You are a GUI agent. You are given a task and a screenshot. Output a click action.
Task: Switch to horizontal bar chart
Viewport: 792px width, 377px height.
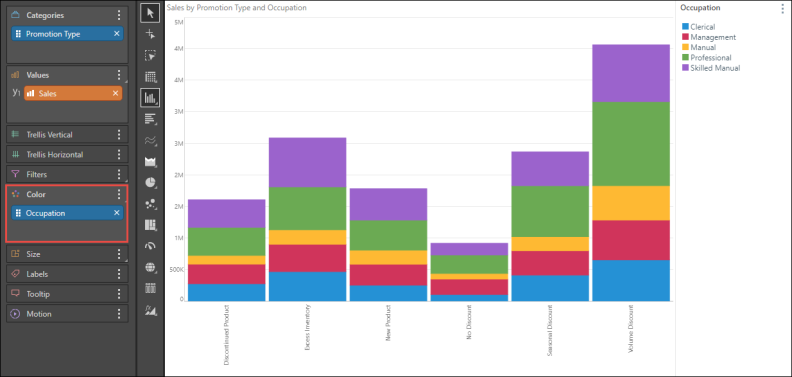coord(150,119)
